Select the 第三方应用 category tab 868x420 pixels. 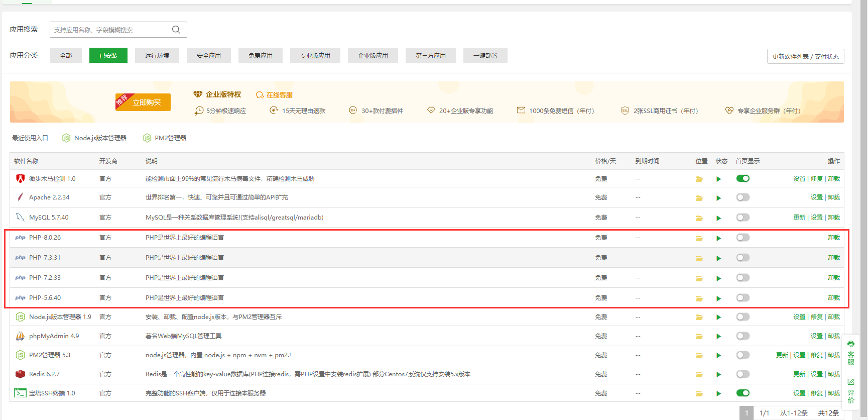click(431, 55)
